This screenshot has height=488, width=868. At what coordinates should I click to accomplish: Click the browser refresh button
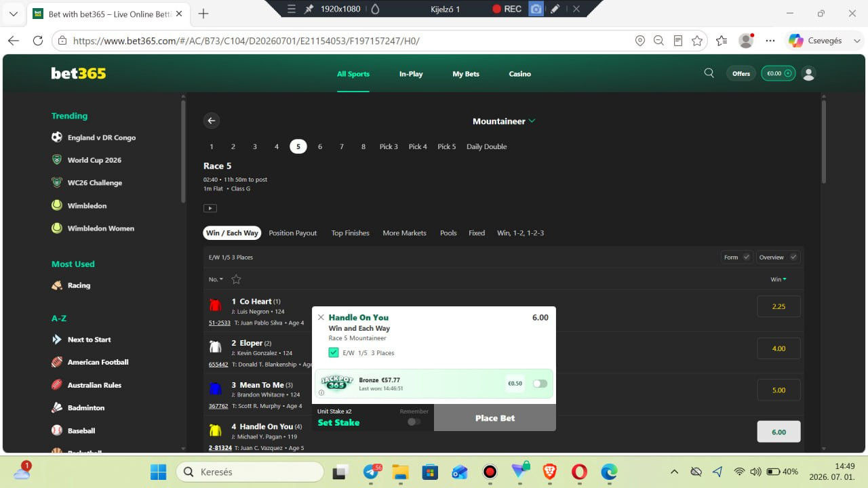[x=38, y=41]
